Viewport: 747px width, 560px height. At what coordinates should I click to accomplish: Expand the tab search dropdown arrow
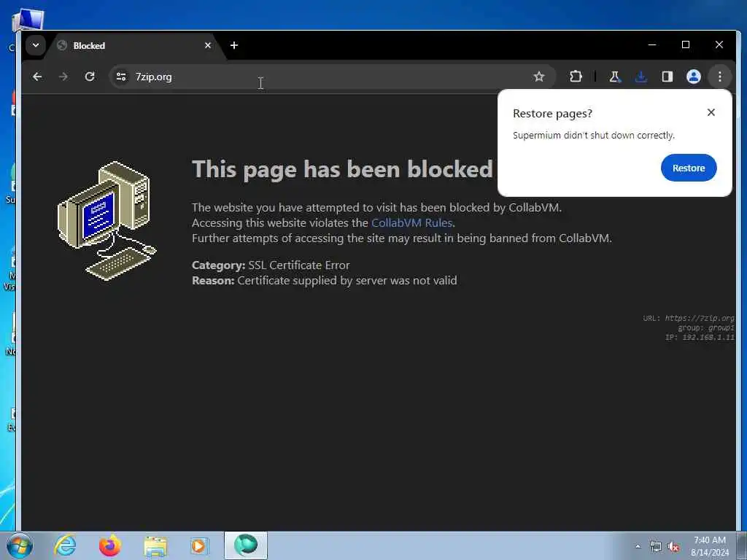35,45
